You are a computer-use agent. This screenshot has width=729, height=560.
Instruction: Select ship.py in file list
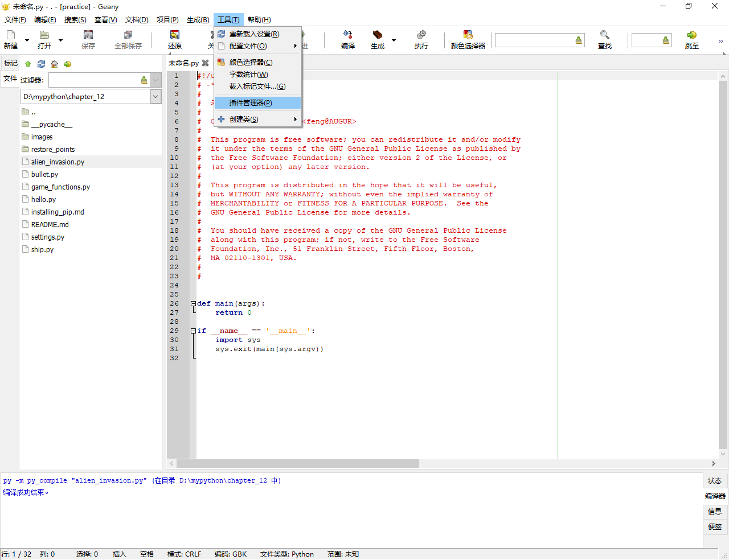tap(91, 250)
